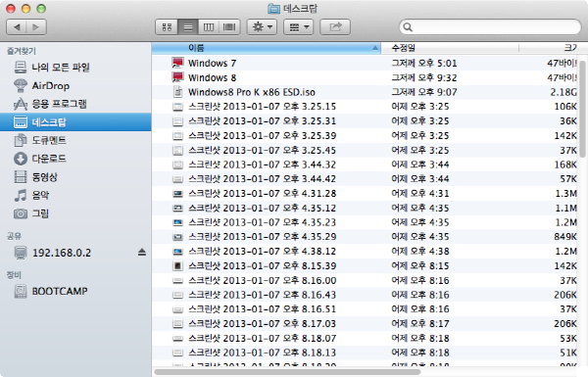Open the arrange items dropdown
The height and width of the screenshot is (377, 588).
(x=298, y=27)
